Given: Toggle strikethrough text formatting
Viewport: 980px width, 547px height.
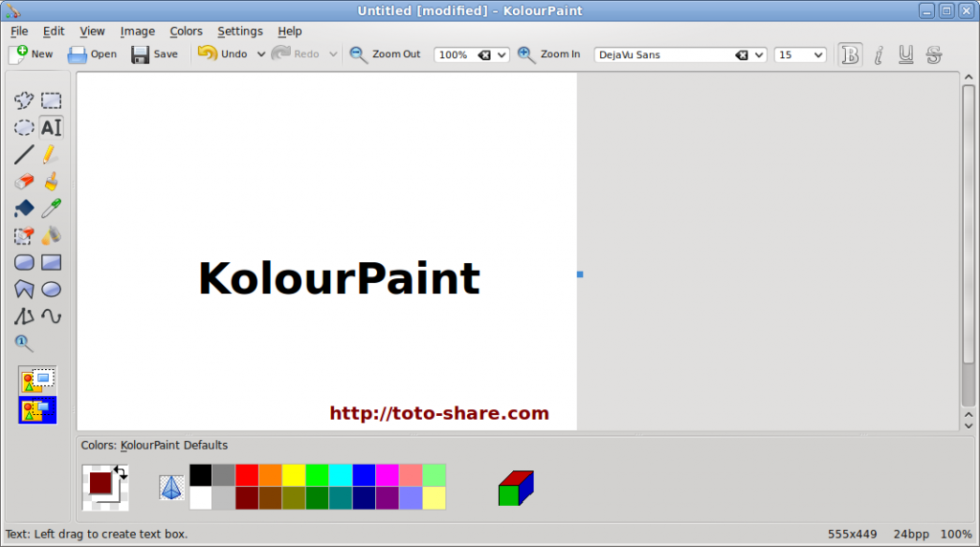Looking at the screenshot, I should [934, 55].
